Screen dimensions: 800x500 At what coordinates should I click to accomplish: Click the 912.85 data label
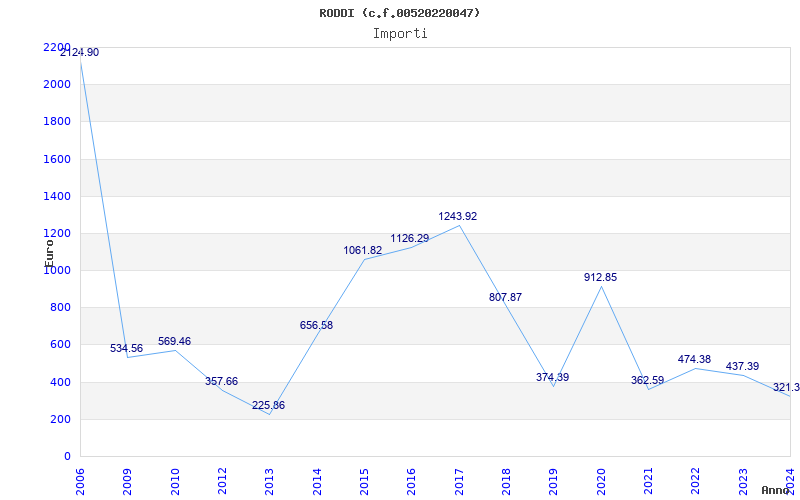601,277
